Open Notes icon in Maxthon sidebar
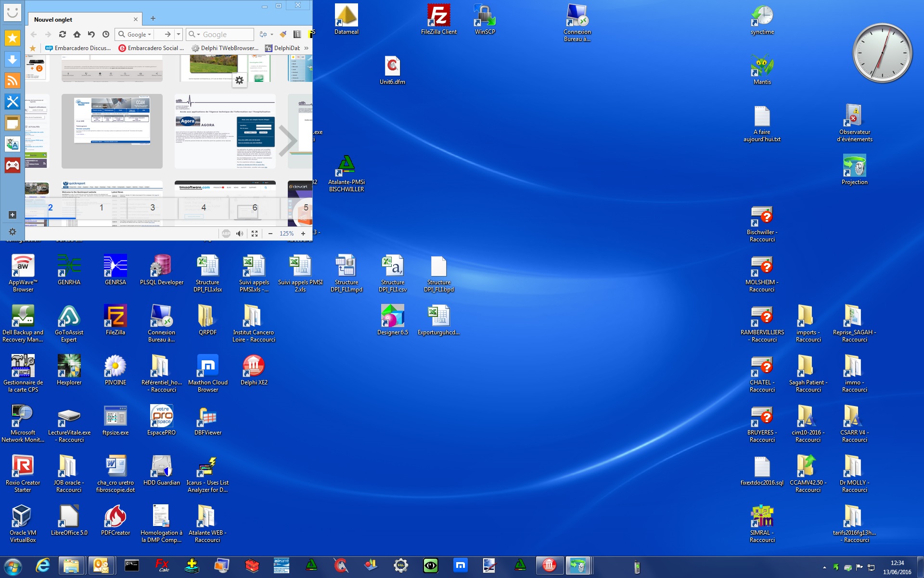Image resolution: width=924 pixels, height=578 pixels. [x=13, y=123]
